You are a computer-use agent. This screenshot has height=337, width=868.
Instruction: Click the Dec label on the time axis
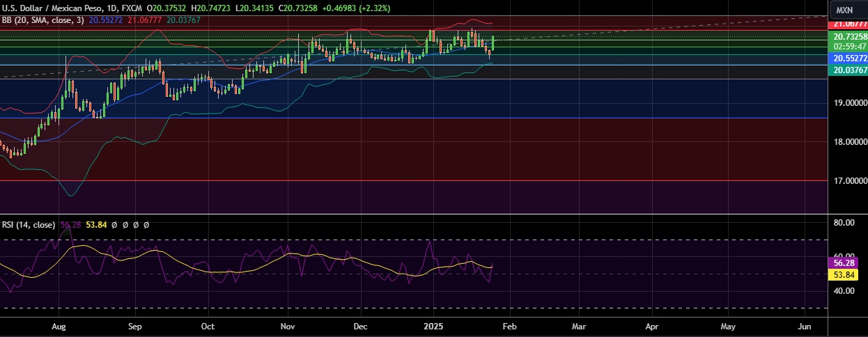click(x=360, y=326)
